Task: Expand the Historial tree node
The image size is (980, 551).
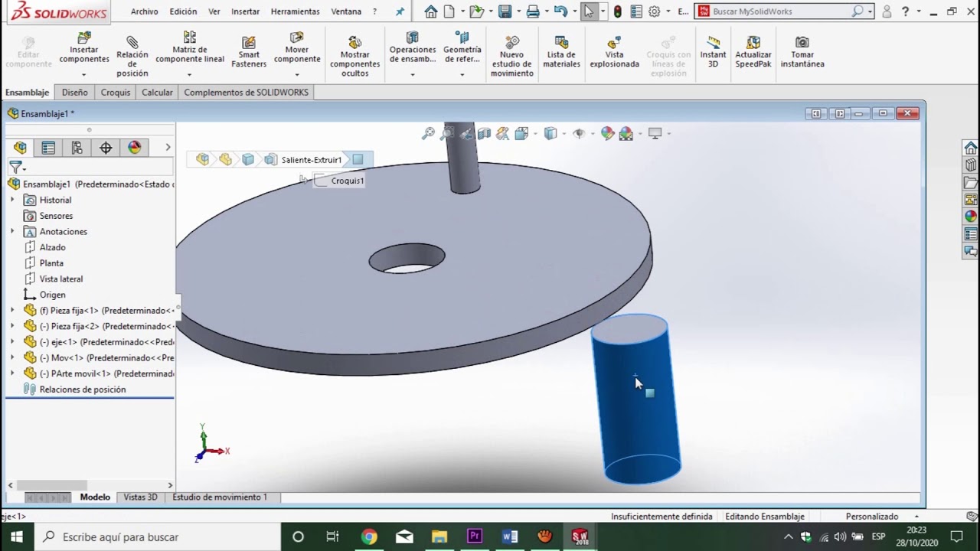Action: tap(11, 200)
